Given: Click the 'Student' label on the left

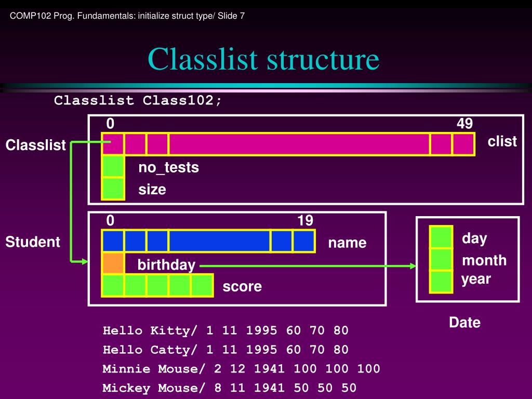Looking at the screenshot, I should pos(33,242).
